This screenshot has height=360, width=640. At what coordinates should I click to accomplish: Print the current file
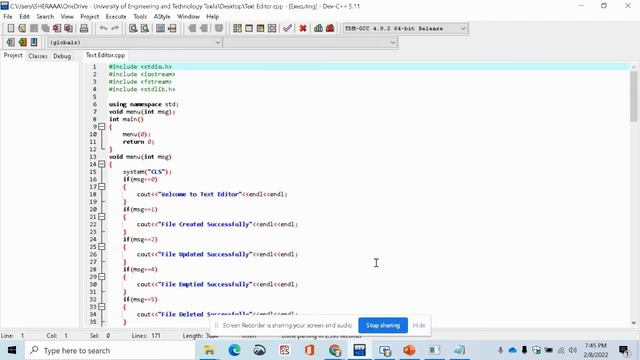pos(84,28)
